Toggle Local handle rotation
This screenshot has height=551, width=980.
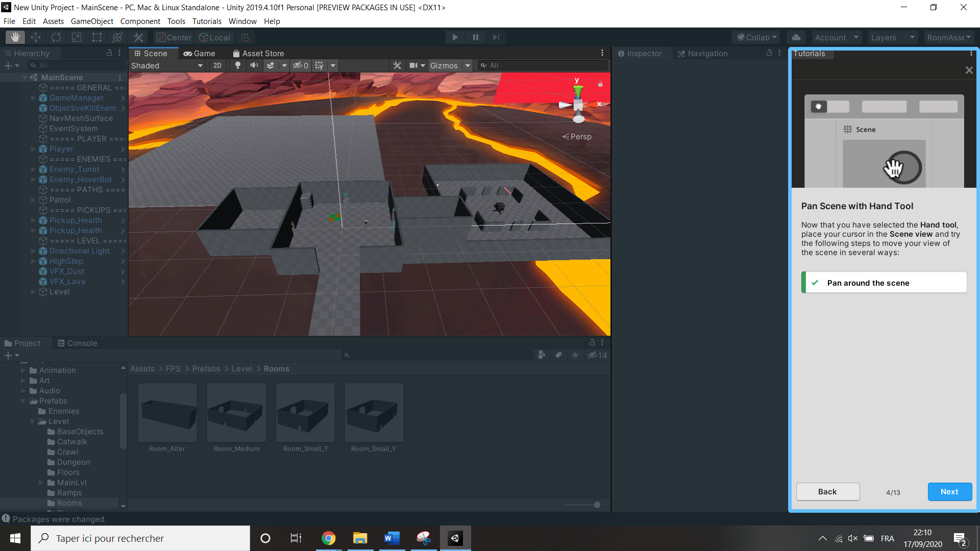[215, 37]
